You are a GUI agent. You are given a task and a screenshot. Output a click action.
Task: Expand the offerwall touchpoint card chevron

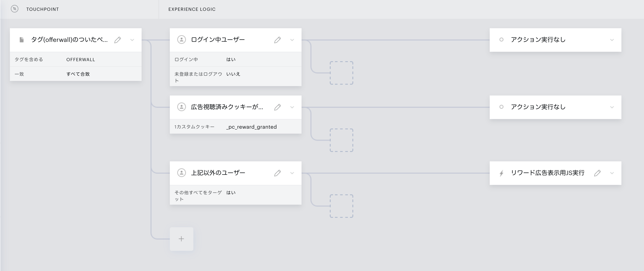click(x=132, y=40)
